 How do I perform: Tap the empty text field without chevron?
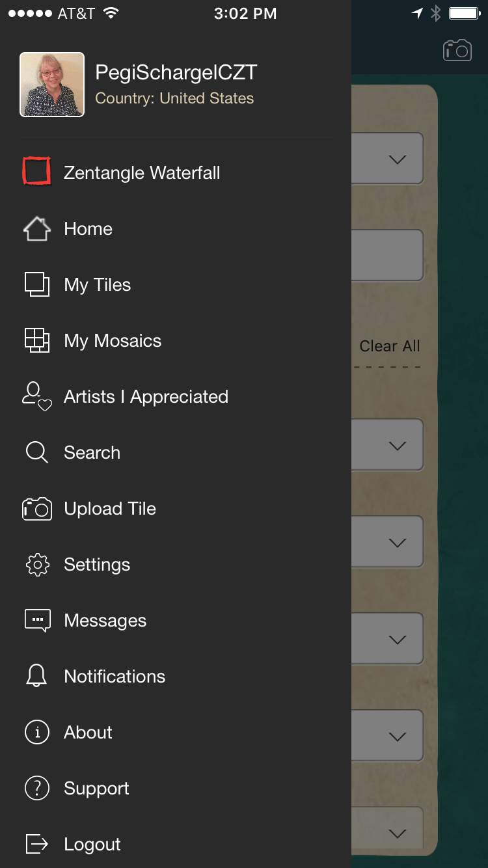coord(388,255)
